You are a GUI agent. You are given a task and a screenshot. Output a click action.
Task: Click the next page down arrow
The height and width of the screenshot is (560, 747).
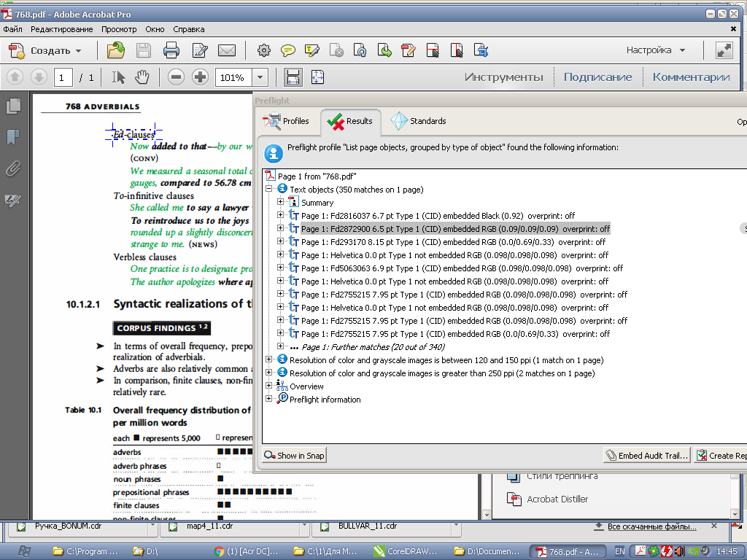click(39, 77)
